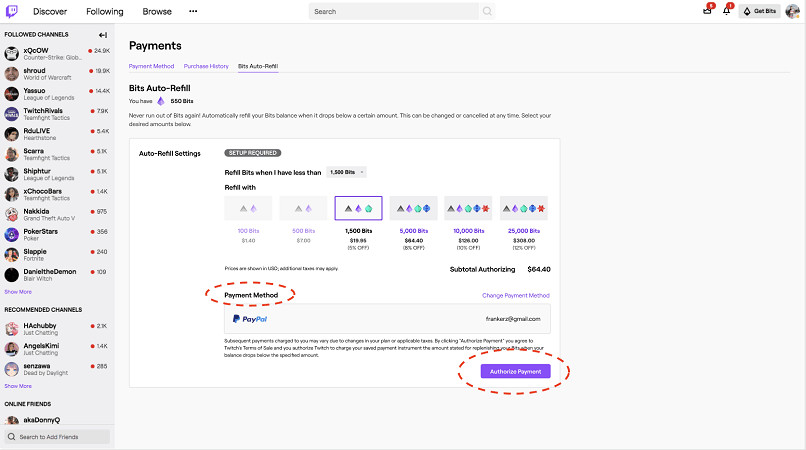Select the 500 Bits refill option
The width and height of the screenshot is (806, 450).
(303, 208)
